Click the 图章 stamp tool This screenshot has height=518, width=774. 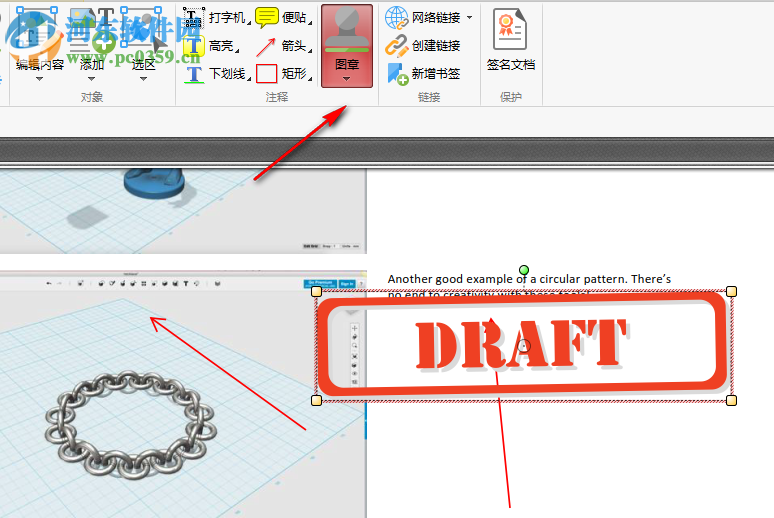tap(347, 46)
